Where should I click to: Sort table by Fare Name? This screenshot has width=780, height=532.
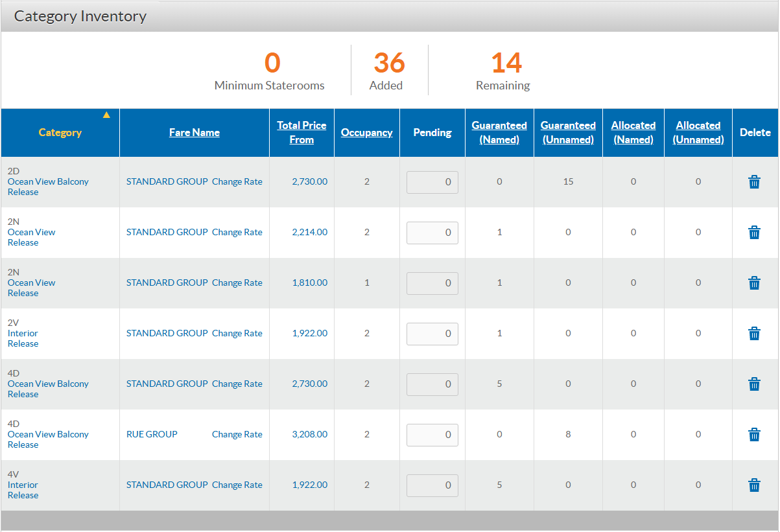pyautogui.click(x=195, y=132)
